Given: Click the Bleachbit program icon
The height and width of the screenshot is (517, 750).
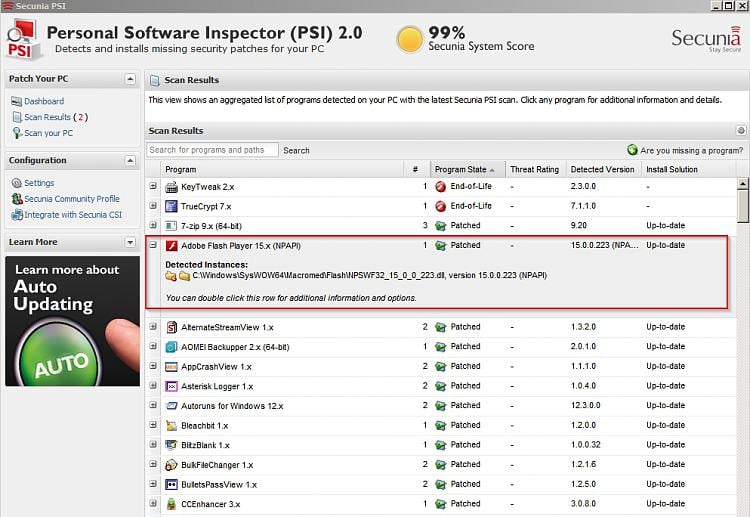Looking at the screenshot, I should pos(171,426).
